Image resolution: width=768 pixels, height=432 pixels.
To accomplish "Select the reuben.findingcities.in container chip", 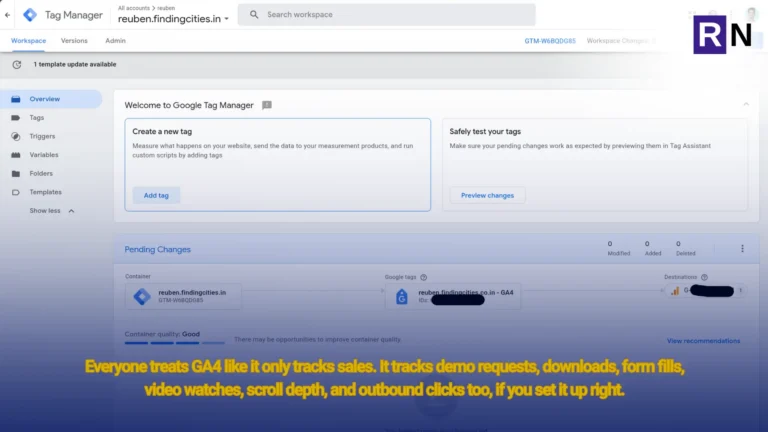I will pos(183,296).
